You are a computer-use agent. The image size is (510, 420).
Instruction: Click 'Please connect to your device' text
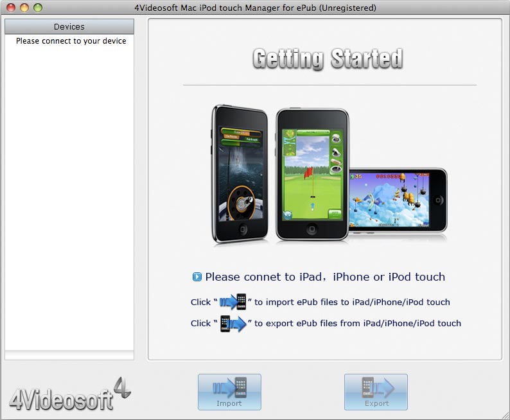[x=71, y=41]
